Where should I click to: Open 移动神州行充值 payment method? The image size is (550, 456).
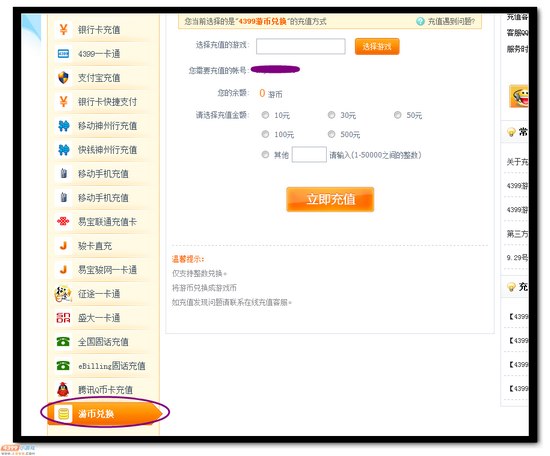103,126
